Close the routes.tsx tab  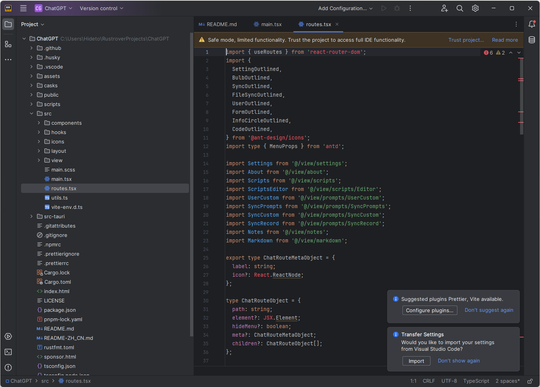pos(337,24)
